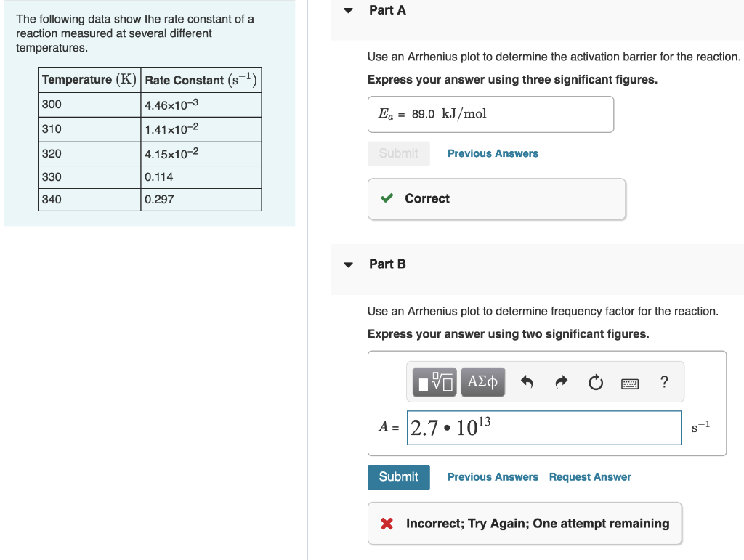Submit the frequency factor answer
Image resolution: width=744 pixels, height=560 pixels.
398,477
